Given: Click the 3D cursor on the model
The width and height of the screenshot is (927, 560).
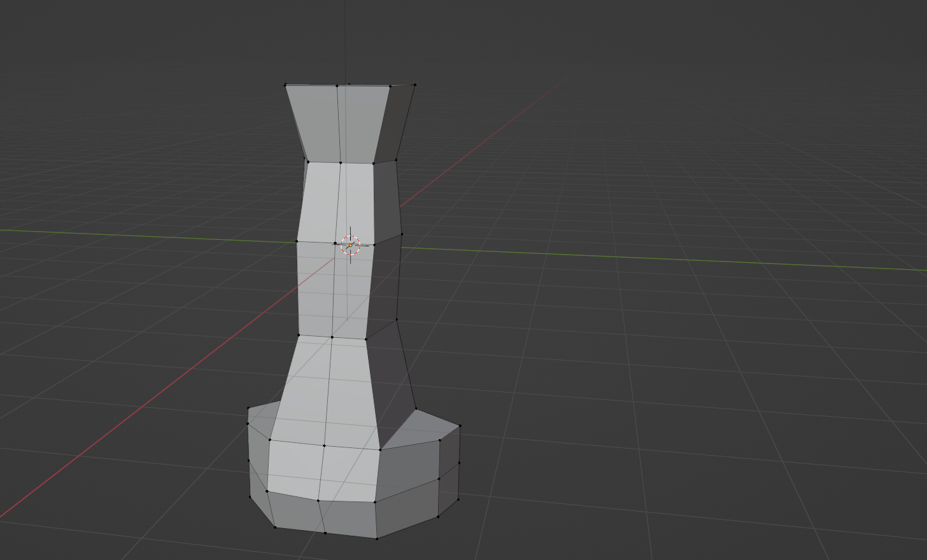Looking at the screenshot, I should 350,245.
